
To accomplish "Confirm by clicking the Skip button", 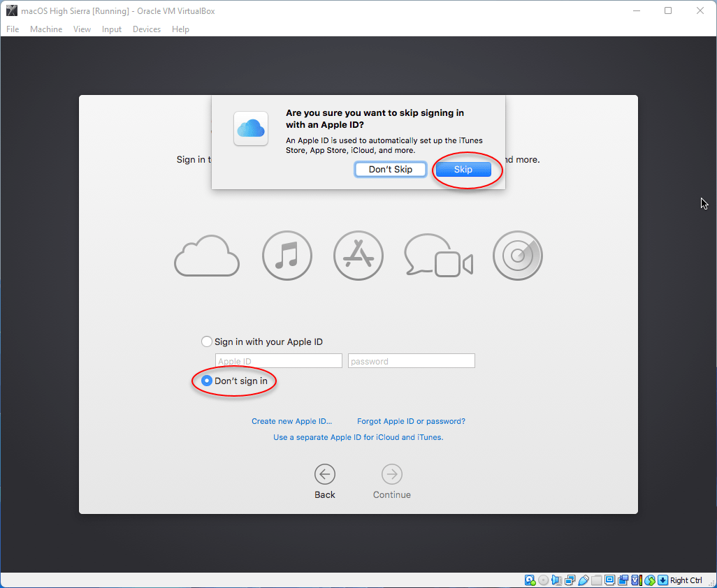I will [463, 170].
